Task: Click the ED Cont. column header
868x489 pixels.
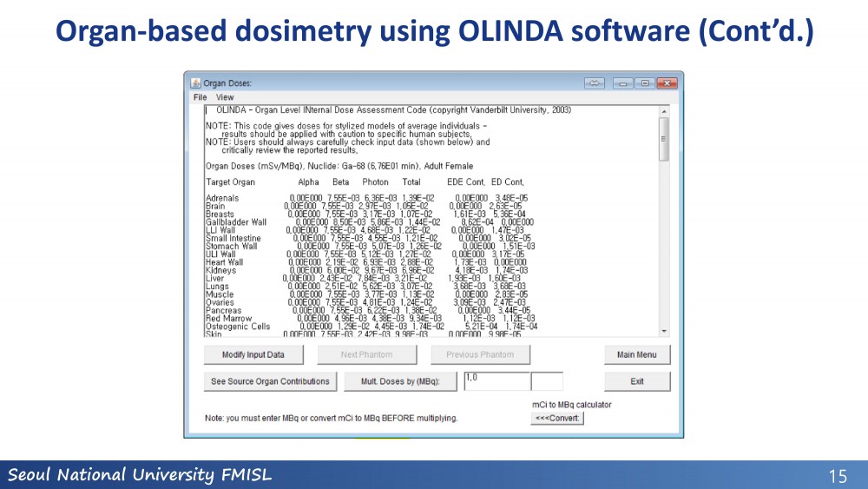Action: (507, 182)
